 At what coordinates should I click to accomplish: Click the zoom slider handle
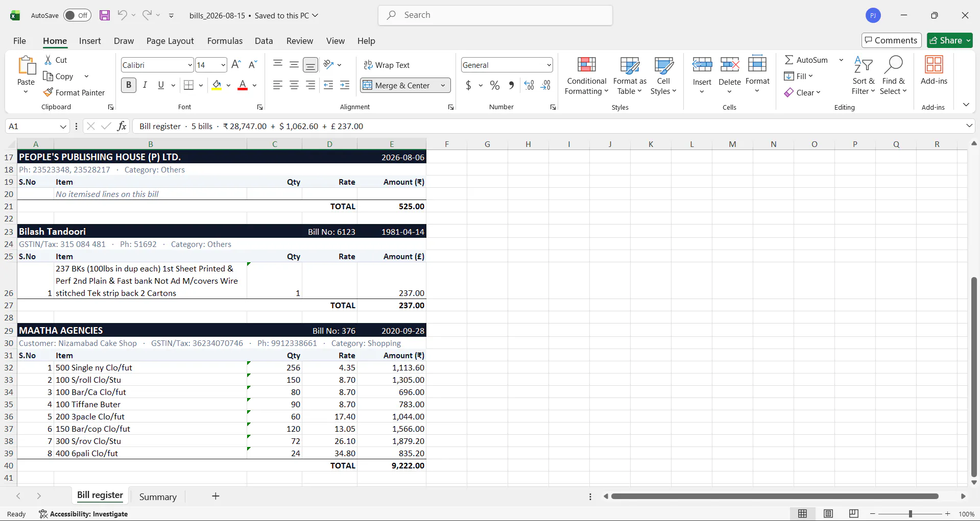click(x=911, y=514)
